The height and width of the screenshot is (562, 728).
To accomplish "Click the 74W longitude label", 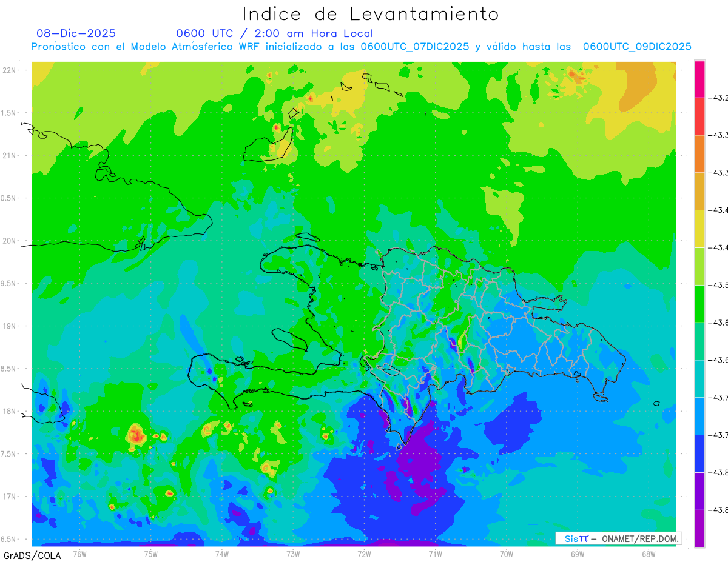I will 221,554.
